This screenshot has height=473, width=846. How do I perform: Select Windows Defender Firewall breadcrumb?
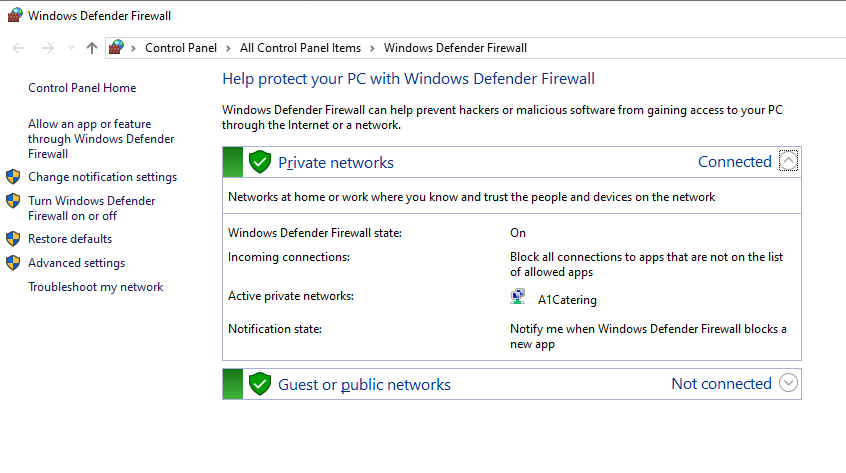click(455, 48)
